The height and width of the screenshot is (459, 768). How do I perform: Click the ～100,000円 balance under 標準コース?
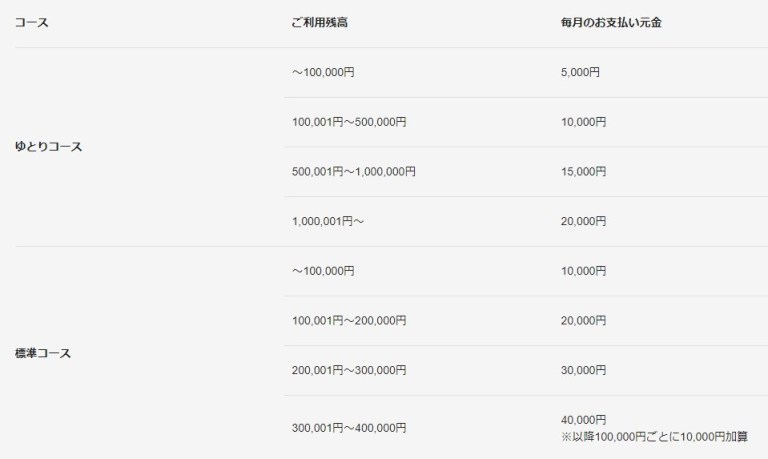[x=323, y=271]
